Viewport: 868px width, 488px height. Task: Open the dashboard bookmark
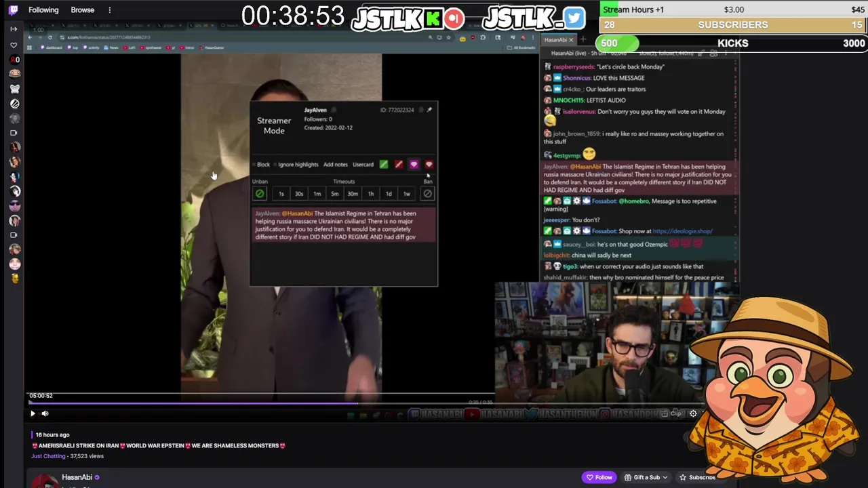pyautogui.click(x=52, y=48)
